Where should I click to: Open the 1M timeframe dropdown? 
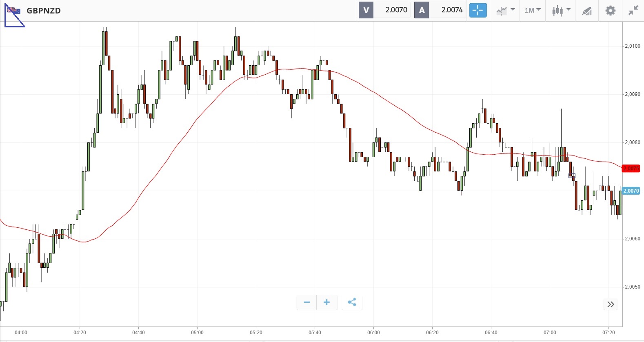(533, 10)
